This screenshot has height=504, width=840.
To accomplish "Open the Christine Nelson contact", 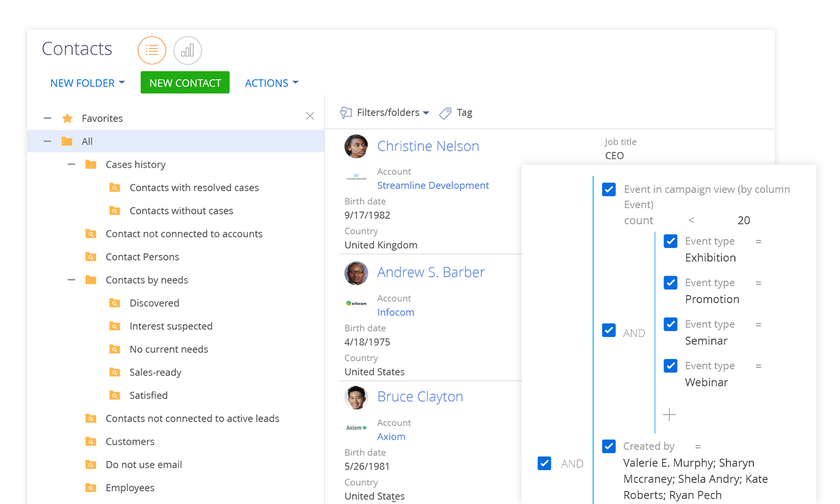I will [428, 146].
